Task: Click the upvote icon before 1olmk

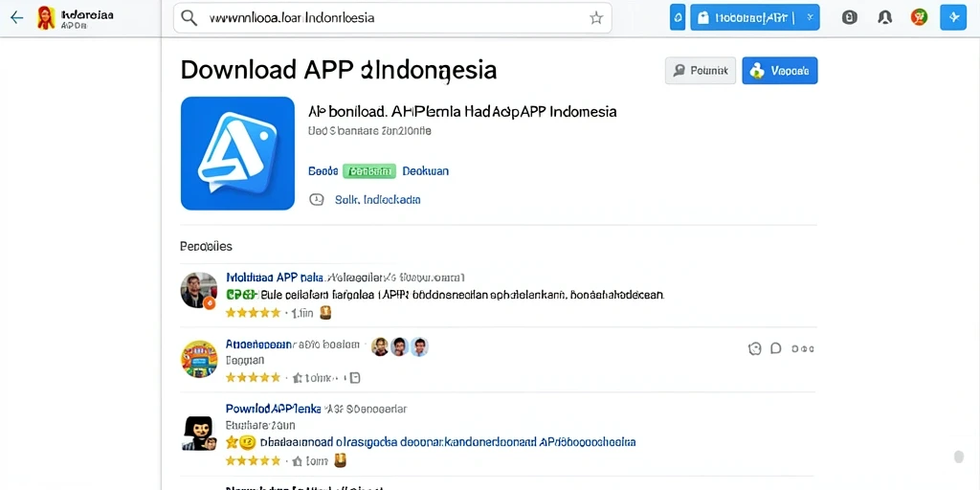Action: click(x=298, y=377)
